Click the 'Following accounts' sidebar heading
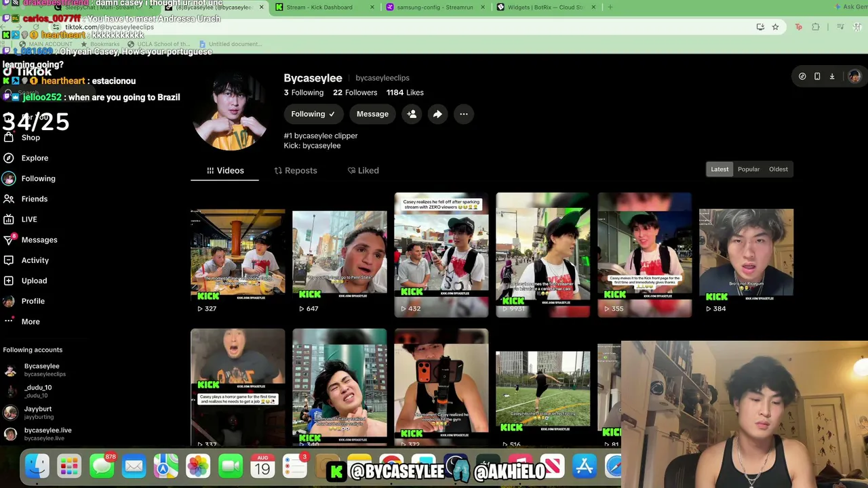Viewport: 868px width, 488px height. coord(33,350)
